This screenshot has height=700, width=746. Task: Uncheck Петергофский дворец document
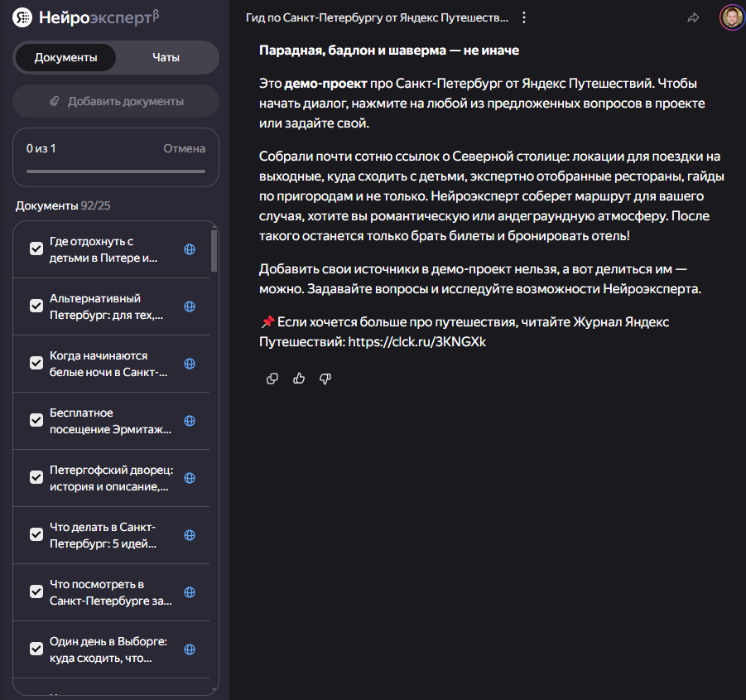(36, 477)
